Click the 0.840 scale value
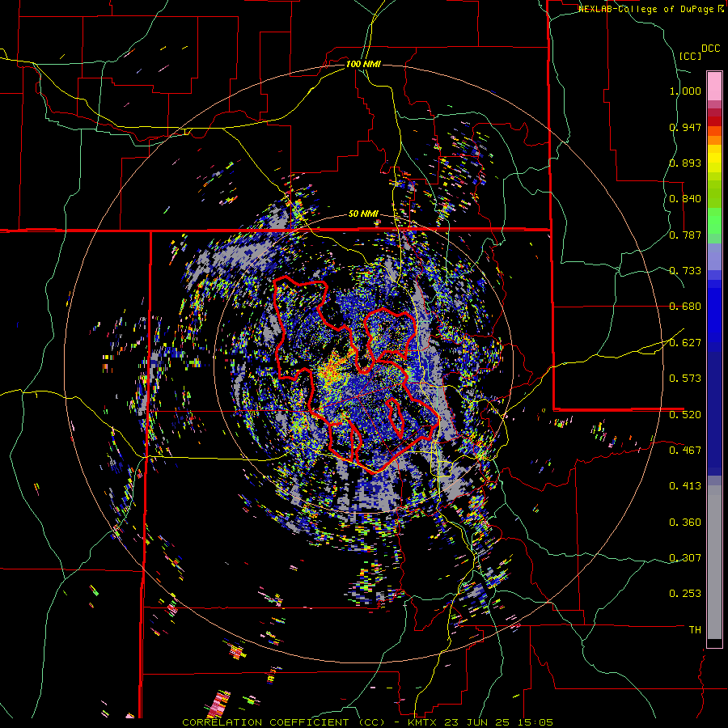The image size is (728, 728). 685,199
